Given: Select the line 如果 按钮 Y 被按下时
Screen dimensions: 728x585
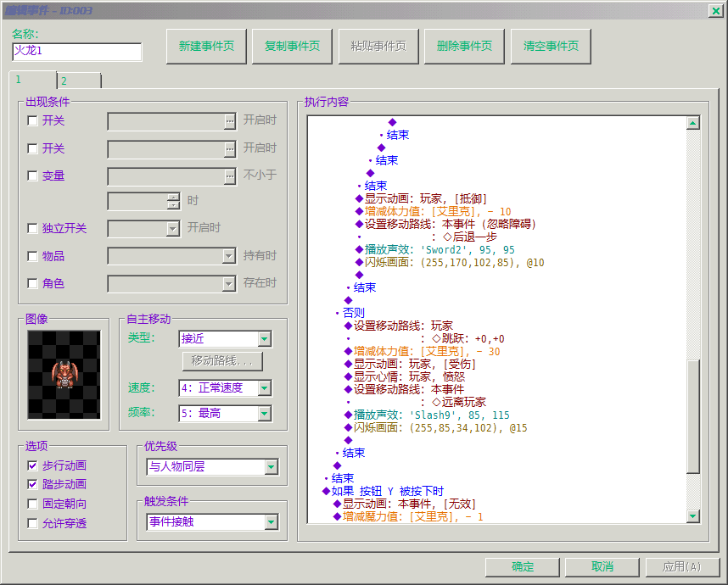Looking at the screenshot, I should click(x=383, y=491).
